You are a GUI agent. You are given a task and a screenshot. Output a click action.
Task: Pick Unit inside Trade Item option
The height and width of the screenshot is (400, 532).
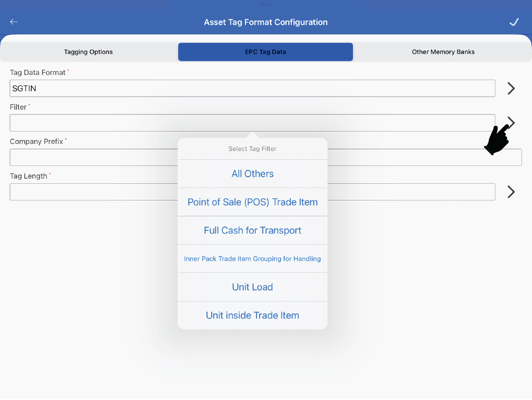pyautogui.click(x=253, y=315)
